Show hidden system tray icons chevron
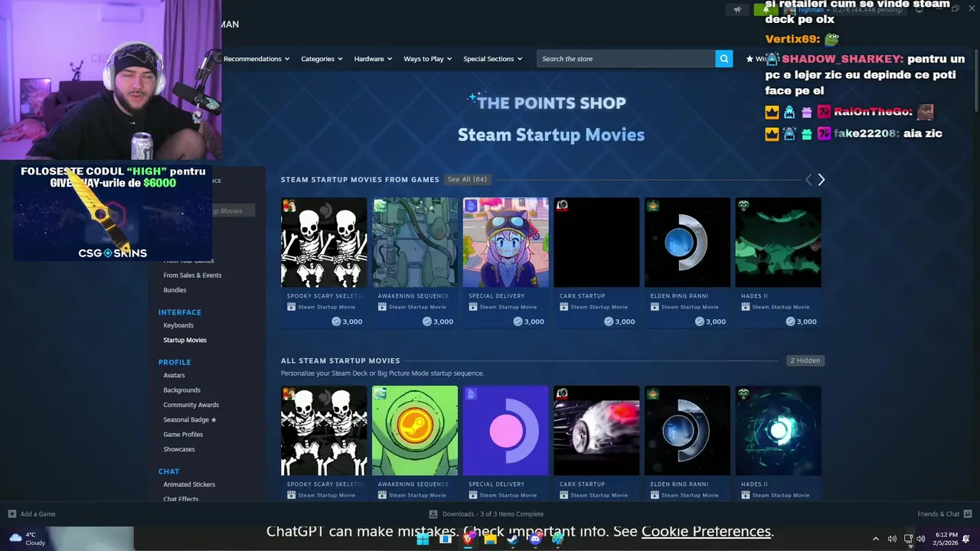980x551 pixels. coord(875,539)
